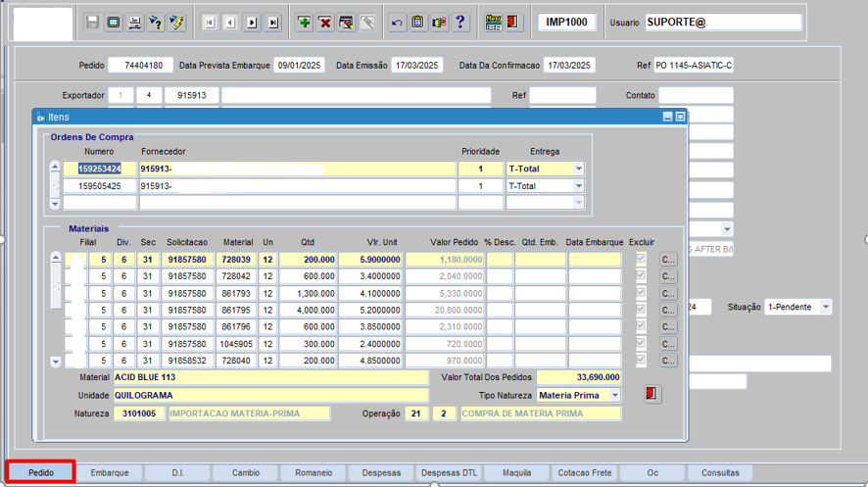Click red X delete record icon
The width and height of the screenshot is (868, 487).
click(x=325, y=22)
